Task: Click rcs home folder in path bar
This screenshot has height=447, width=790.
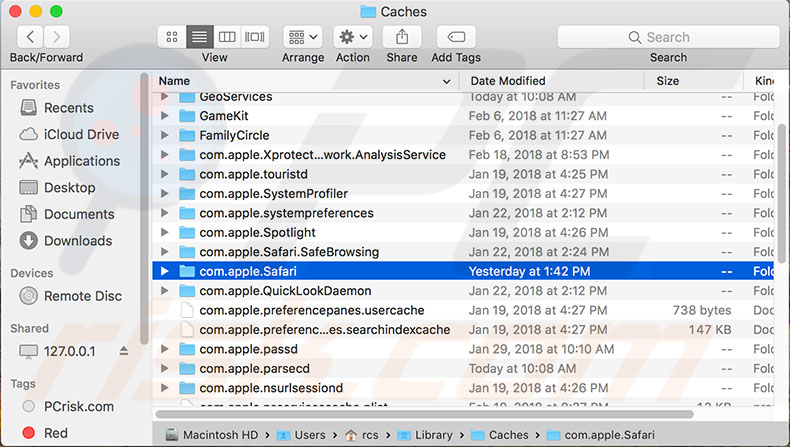Action: tap(362, 435)
